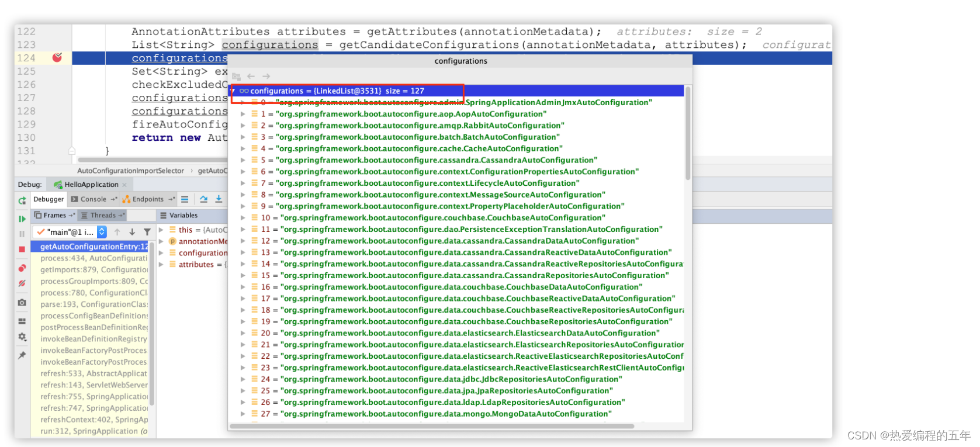The image size is (980, 447).
Task: Click the getAutoC method breadcrumb
Action: click(x=212, y=171)
